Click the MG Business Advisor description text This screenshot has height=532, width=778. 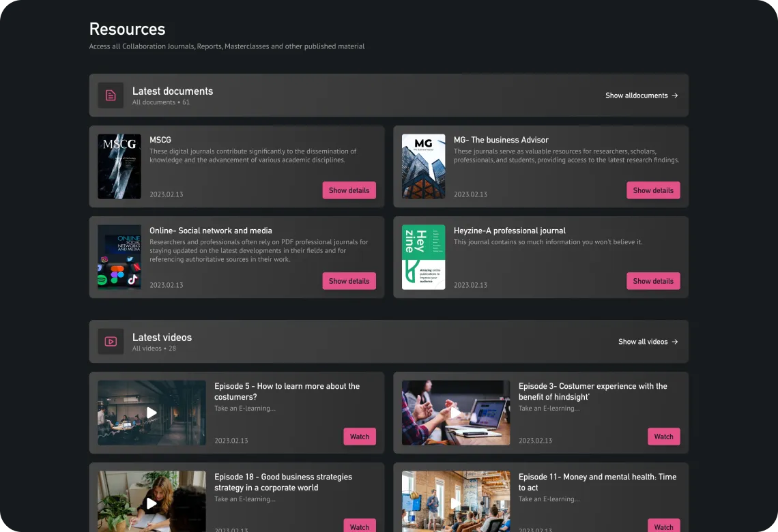(x=566, y=156)
